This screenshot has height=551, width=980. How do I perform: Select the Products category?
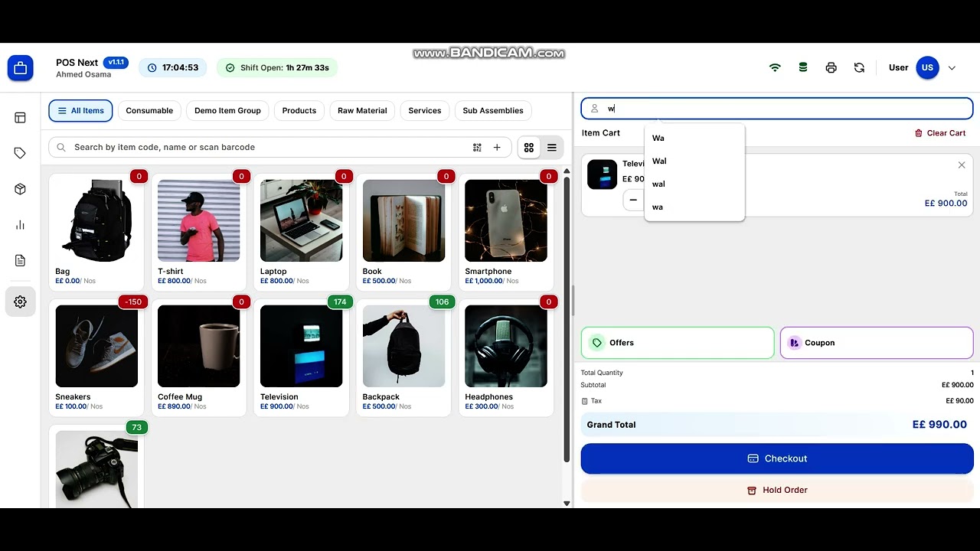click(299, 111)
